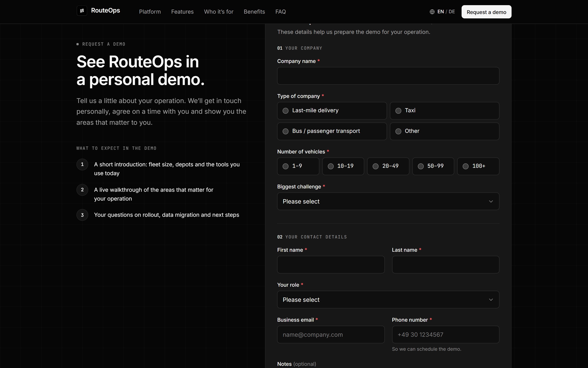Screen dimensions: 588x368
Task: Pick 50–99 vehicles option
Action: pyautogui.click(x=433, y=166)
